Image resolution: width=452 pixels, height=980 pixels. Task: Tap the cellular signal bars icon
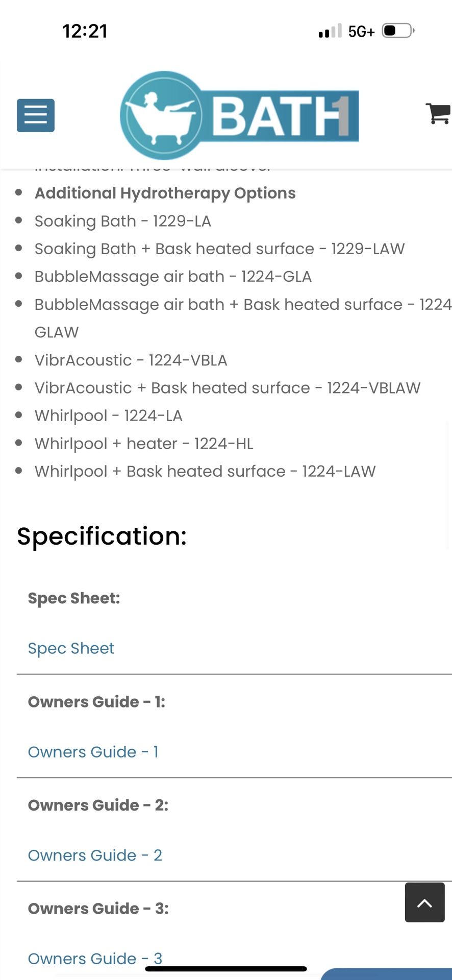(x=330, y=32)
